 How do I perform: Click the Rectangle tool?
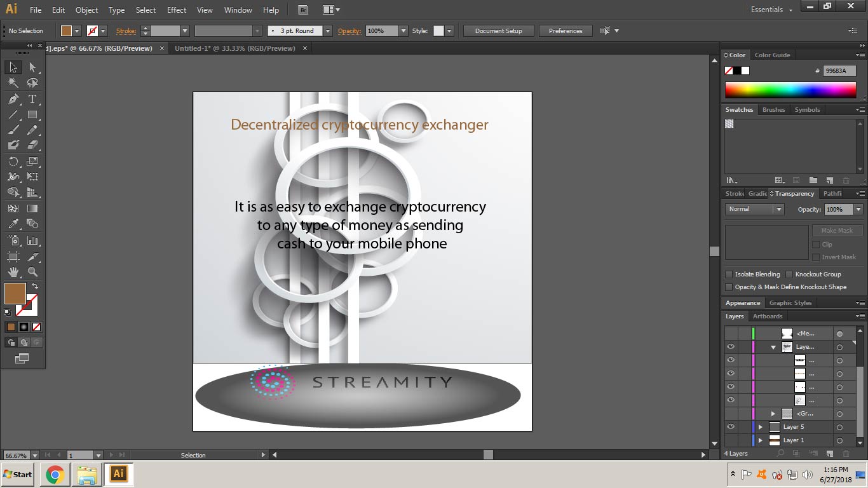click(32, 115)
